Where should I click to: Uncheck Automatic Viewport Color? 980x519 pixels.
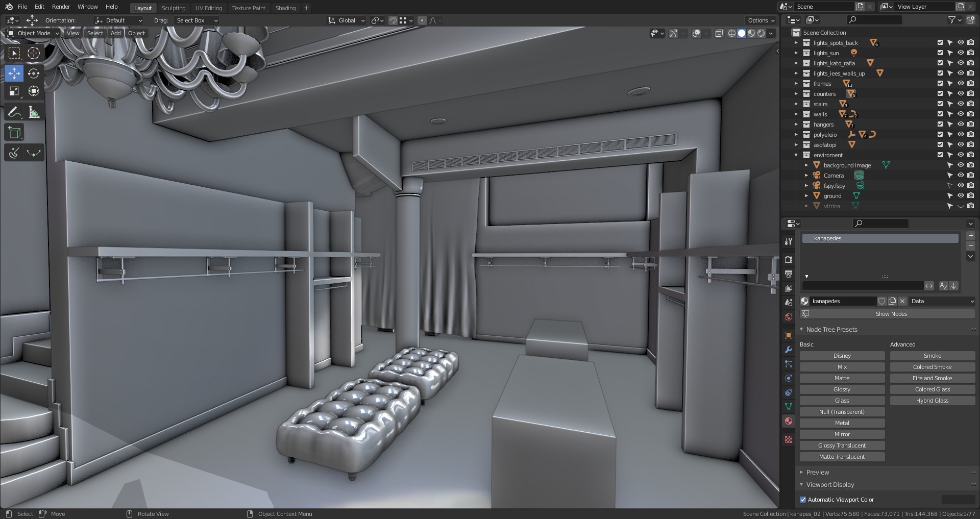803,500
